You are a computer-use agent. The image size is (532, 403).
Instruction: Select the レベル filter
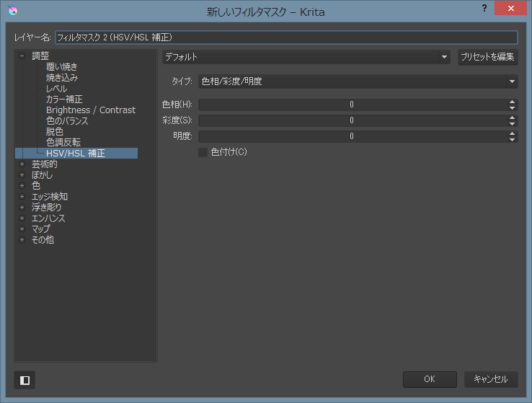point(57,89)
